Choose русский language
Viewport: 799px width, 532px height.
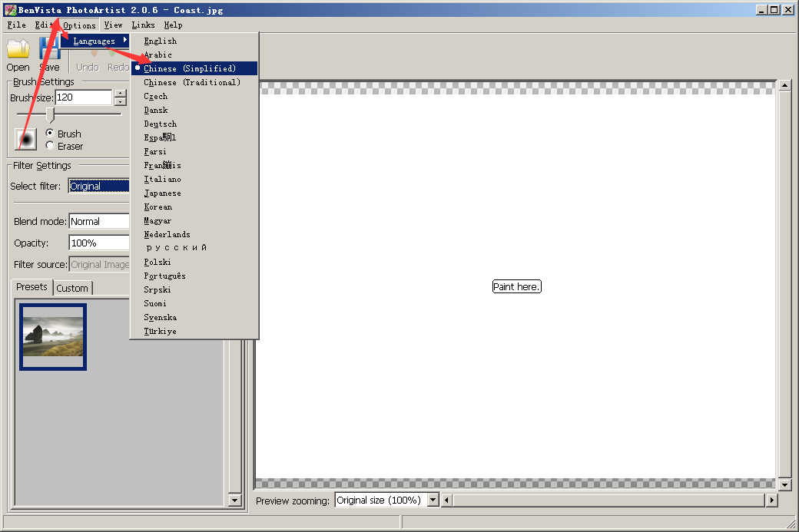click(x=194, y=248)
